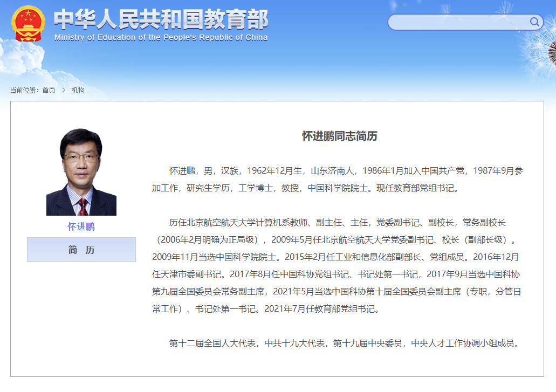Image resolution: width=556 pixels, height=392 pixels.
Task: Click the paragraph starting with 第十二届全国人大代表
Action: pyautogui.click(x=345, y=343)
